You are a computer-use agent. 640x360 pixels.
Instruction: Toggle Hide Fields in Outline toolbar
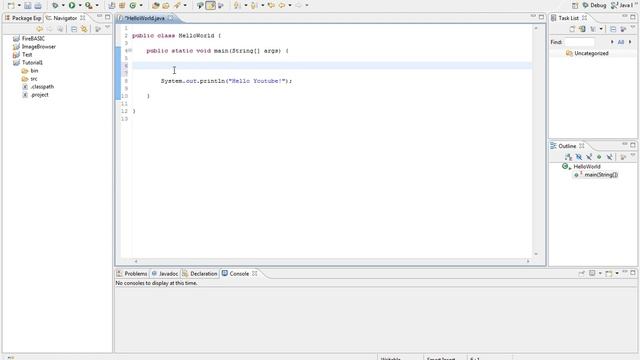point(579,157)
